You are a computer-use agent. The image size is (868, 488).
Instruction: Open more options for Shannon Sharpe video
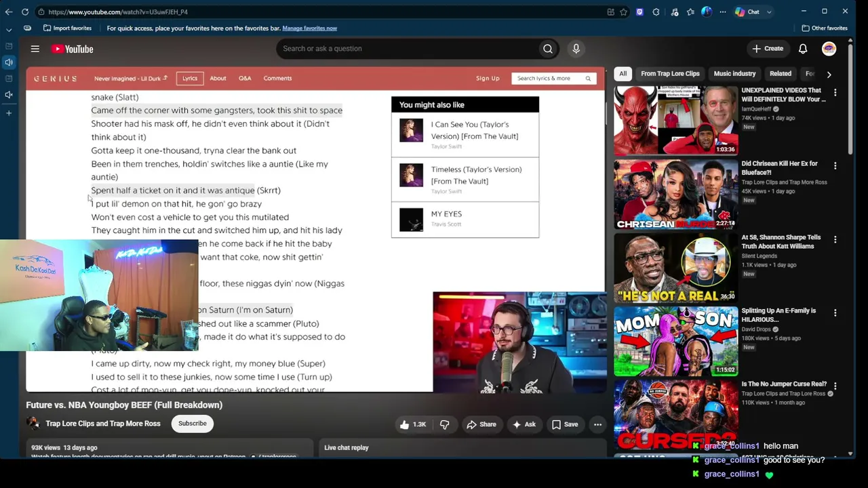click(x=835, y=239)
